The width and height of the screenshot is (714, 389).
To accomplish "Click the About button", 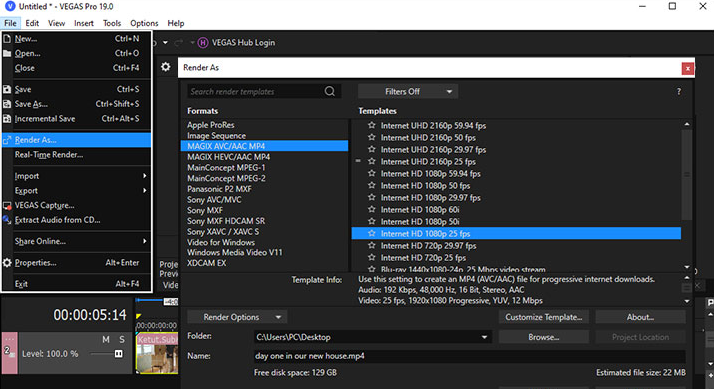I will click(x=640, y=317).
